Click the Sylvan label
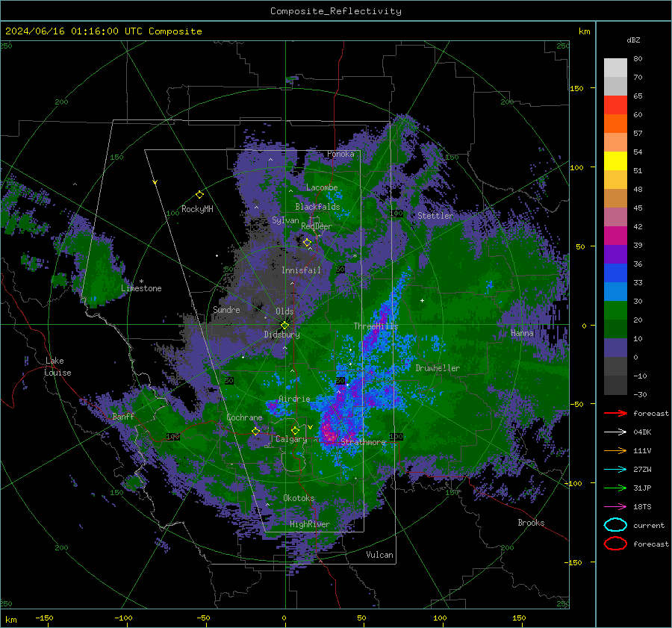The width and height of the screenshot is (672, 628). [x=285, y=220]
